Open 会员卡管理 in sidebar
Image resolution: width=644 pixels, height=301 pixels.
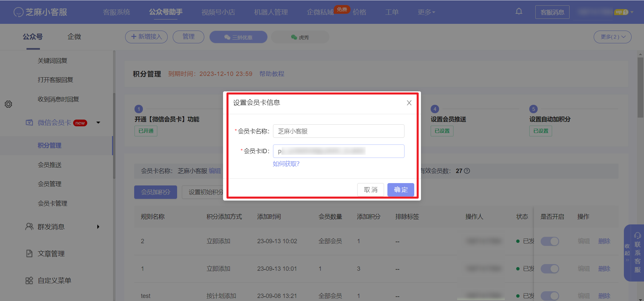click(x=53, y=204)
